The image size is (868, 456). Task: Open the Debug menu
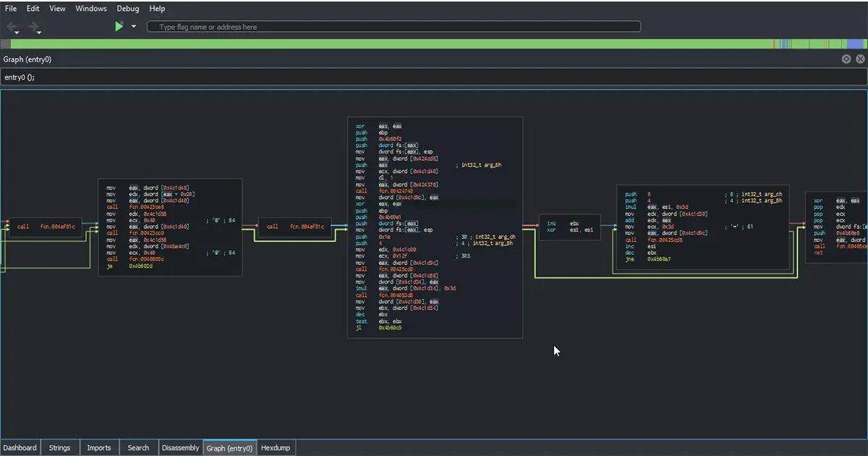pos(128,9)
